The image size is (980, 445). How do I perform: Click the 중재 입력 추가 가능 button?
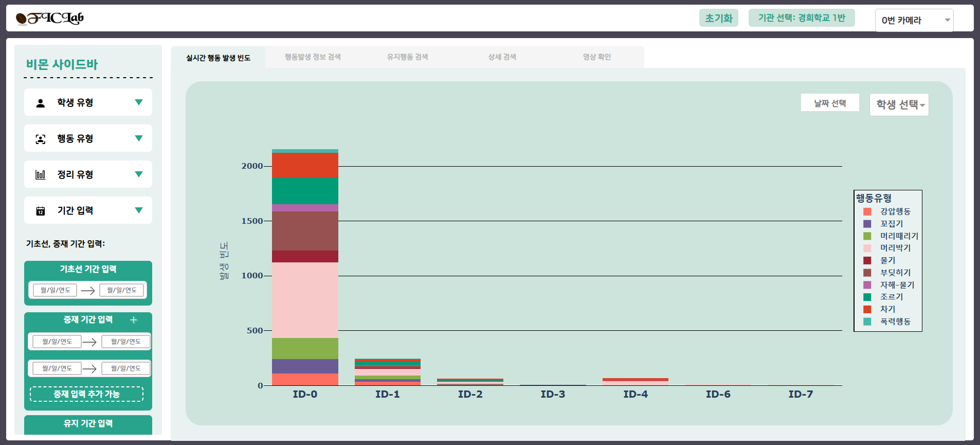tap(86, 394)
